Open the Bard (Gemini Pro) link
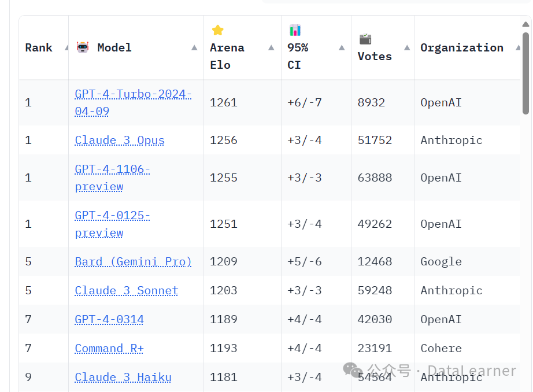The height and width of the screenshot is (392, 533). click(133, 261)
